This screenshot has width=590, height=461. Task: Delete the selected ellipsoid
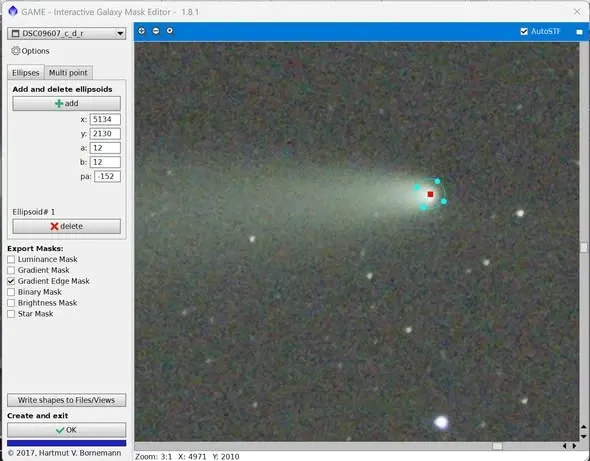point(67,226)
